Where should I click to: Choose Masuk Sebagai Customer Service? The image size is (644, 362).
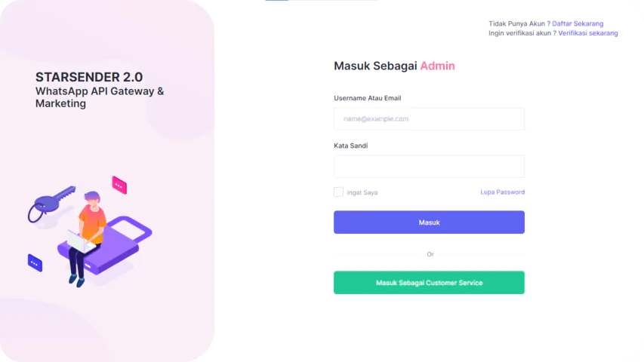click(x=429, y=283)
